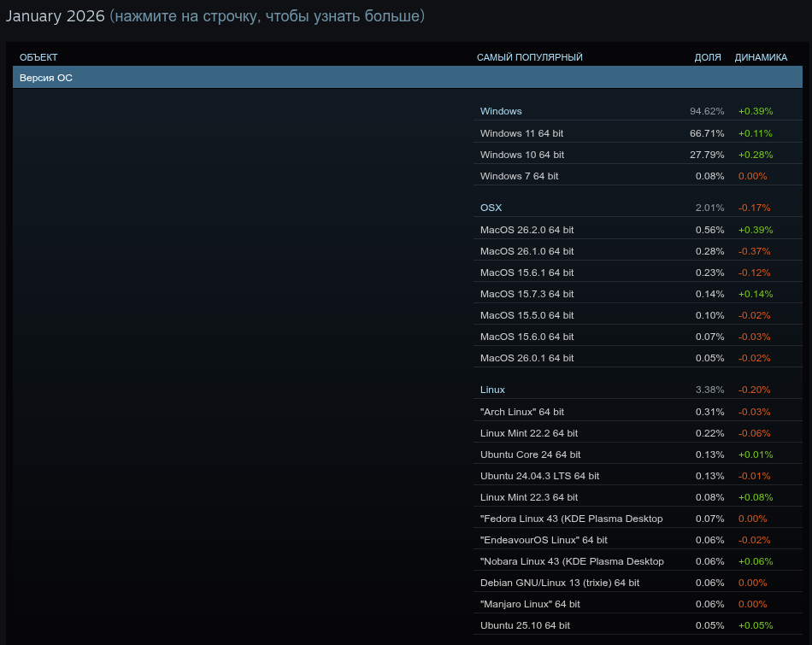Click the ДОЛЯ column header
This screenshot has height=645, width=812.
tap(708, 57)
